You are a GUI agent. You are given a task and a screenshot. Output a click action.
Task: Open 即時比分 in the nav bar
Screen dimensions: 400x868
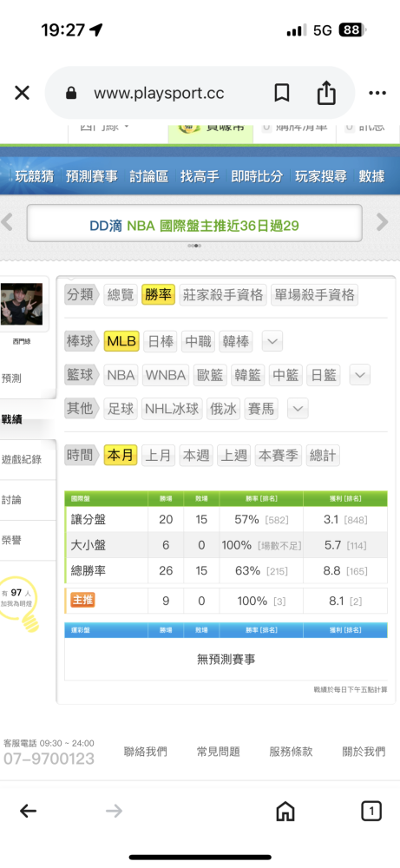(257, 176)
